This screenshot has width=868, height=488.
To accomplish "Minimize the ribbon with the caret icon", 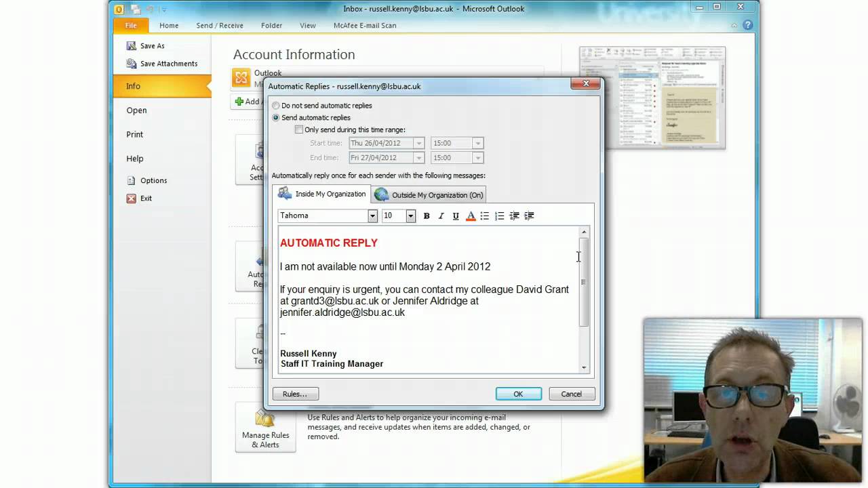I will (734, 25).
